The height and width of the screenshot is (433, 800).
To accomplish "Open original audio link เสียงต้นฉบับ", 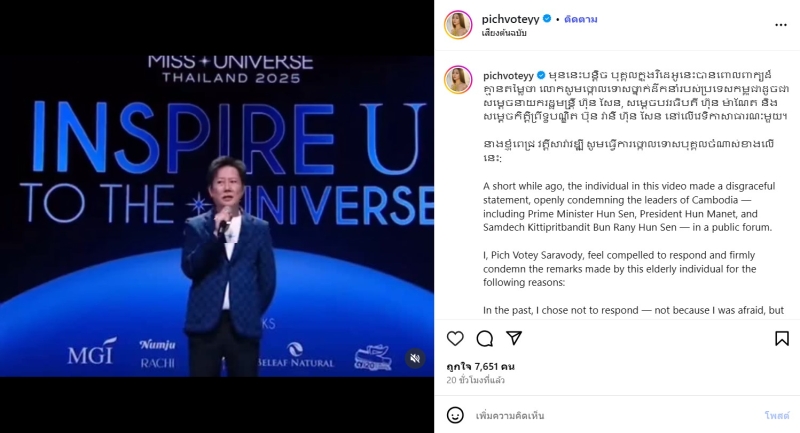I will [x=504, y=33].
